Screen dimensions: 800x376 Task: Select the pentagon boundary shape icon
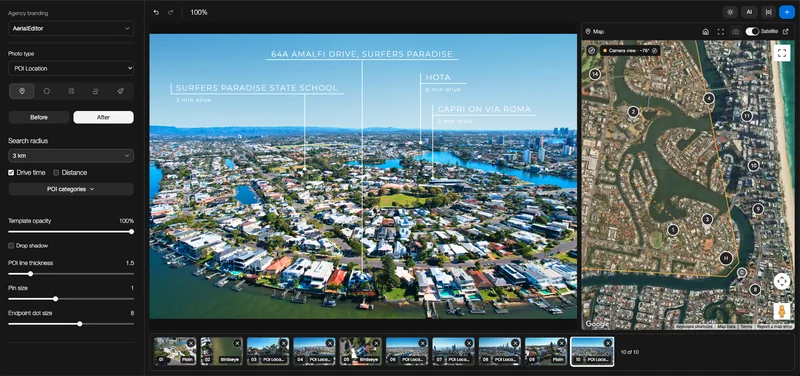point(46,91)
